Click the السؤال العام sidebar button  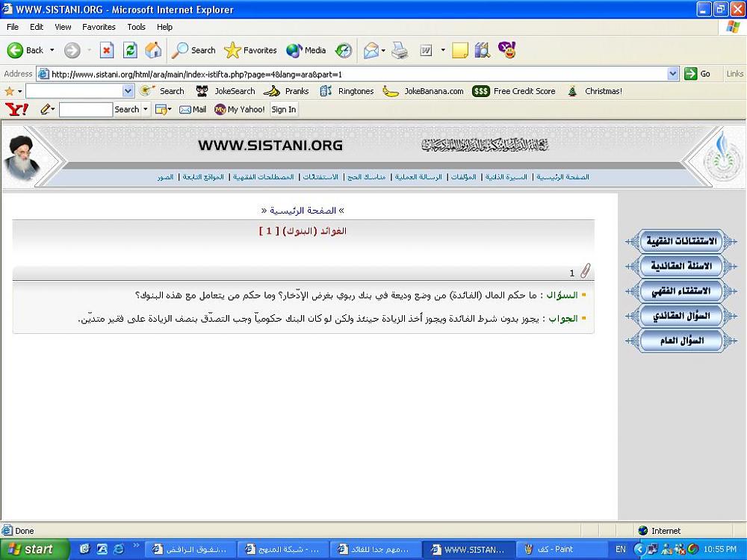pos(681,340)
